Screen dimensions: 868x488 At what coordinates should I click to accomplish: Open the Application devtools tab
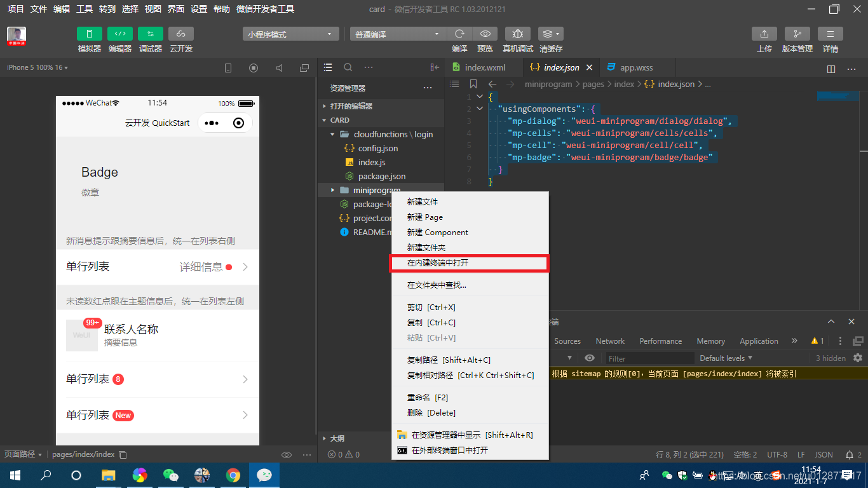759,341
